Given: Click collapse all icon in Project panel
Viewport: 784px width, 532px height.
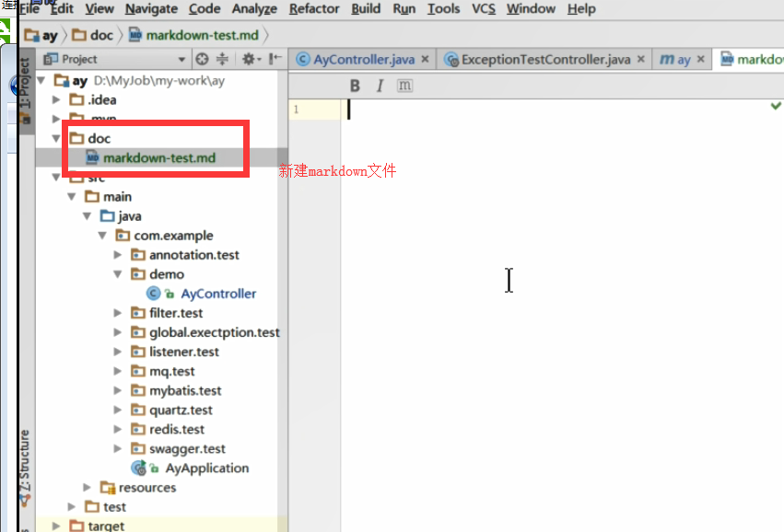Looking at the screenshot, I should pyautogui.click(x=223, y=60).
